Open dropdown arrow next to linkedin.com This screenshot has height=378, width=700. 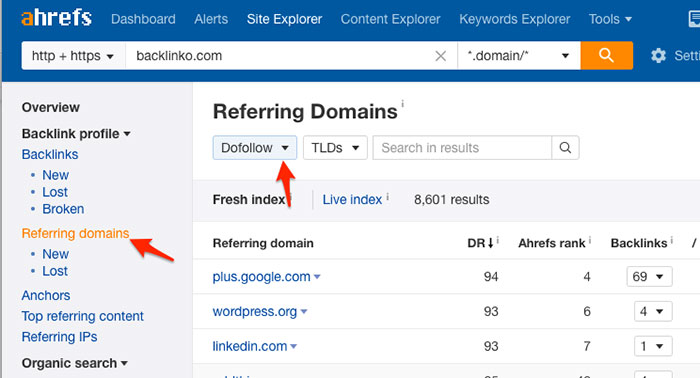(x=293, y=346)
